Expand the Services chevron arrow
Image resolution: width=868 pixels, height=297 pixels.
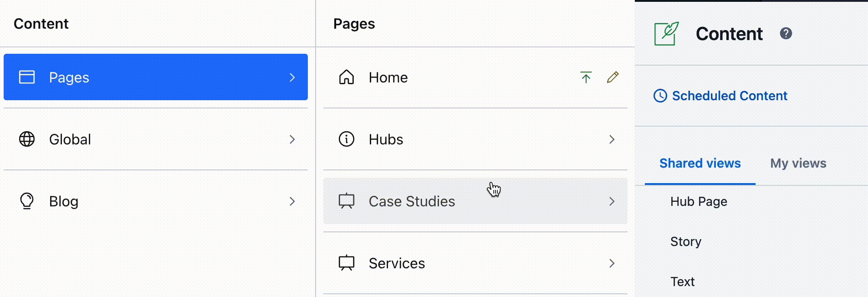612,263
